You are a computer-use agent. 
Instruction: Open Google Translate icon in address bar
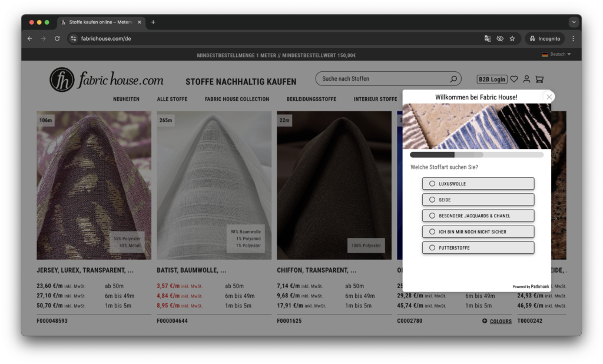[x=488, y=38]
